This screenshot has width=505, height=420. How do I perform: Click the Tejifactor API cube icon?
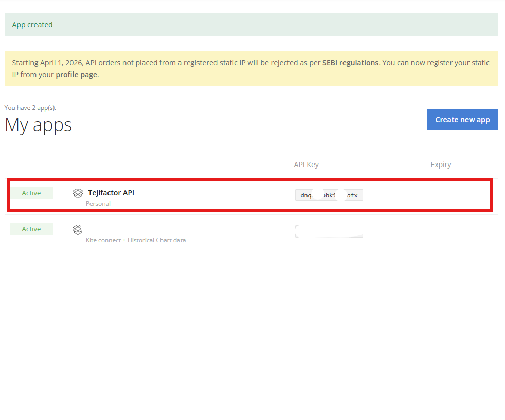tap(78, 193)
